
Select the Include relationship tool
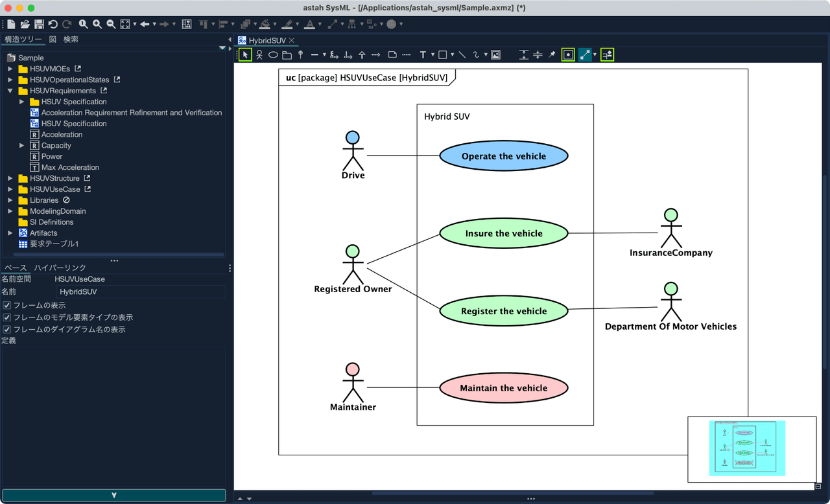pyautogui.click(x=348, y=55)
